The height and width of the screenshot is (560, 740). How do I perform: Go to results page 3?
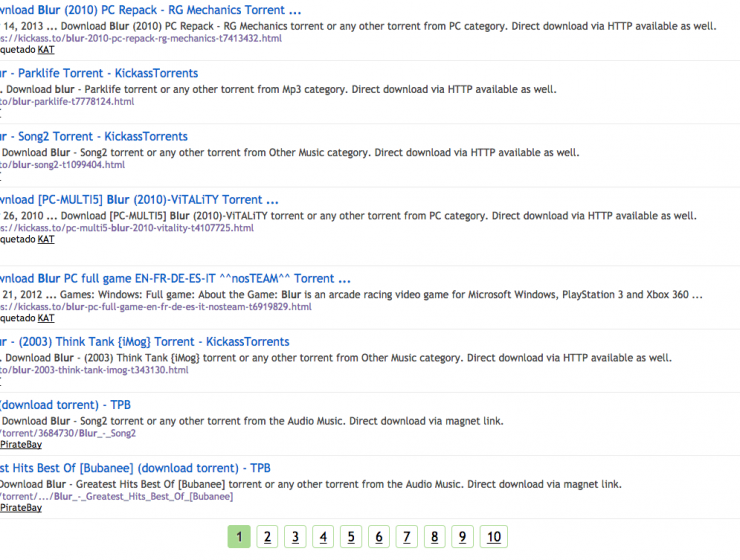pos(295,537)
